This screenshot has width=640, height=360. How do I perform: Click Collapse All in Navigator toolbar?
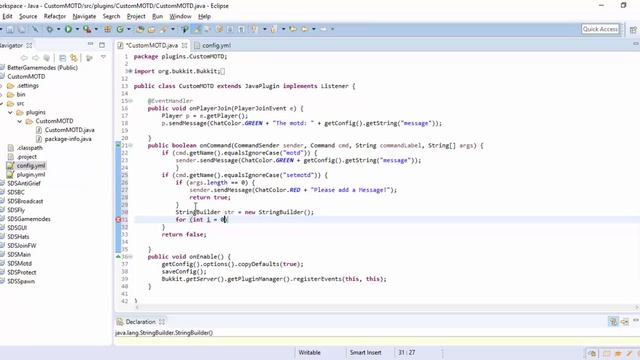(x=62, y=58)
